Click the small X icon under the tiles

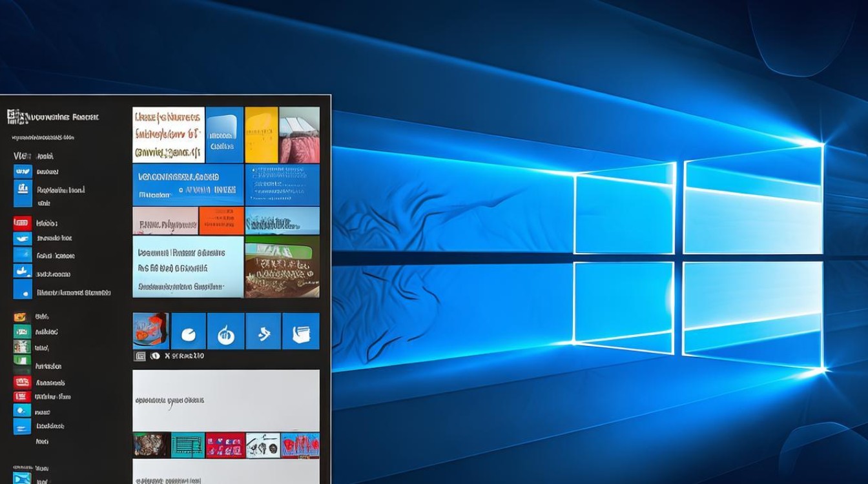[x=167, y=356]
